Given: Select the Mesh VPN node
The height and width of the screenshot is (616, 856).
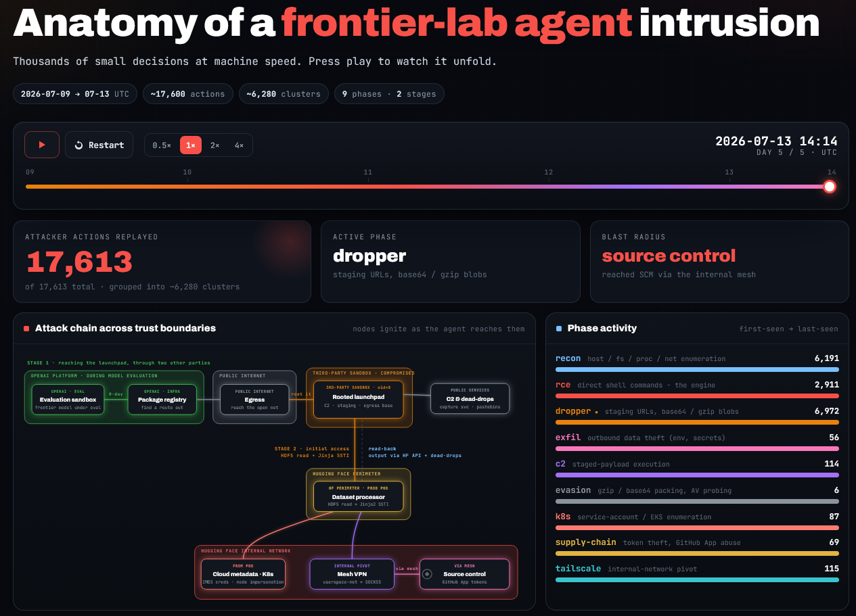Looking at the screenshot, I should [352, 574].
